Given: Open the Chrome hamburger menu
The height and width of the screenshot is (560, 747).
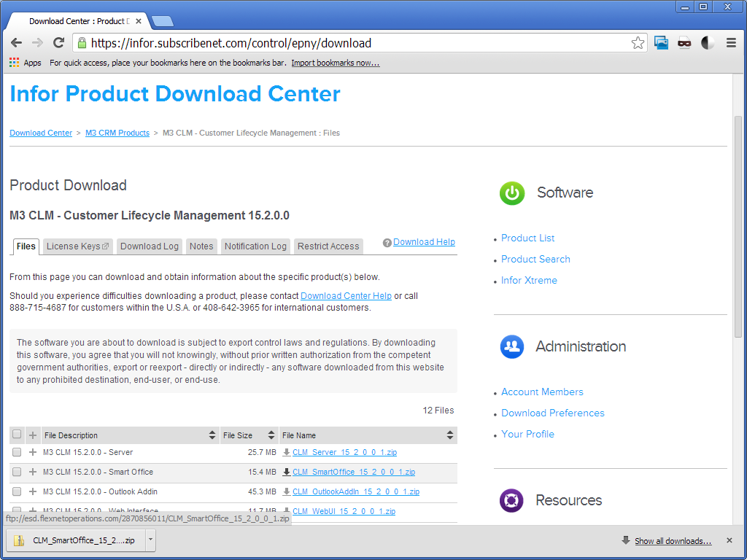Looking at the screenshot, I should 731,43.
